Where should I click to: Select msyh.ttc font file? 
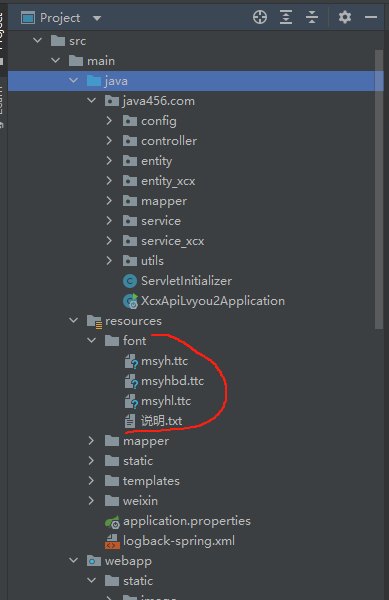pos(164,361)
